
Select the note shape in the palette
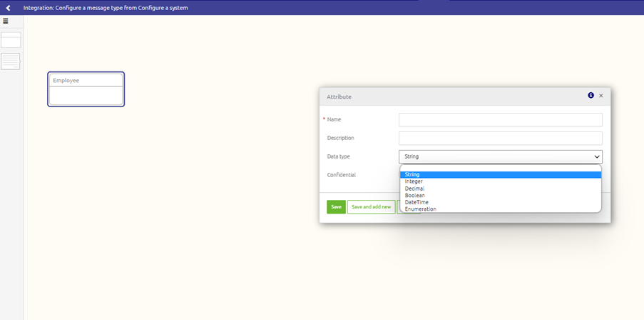10,61
